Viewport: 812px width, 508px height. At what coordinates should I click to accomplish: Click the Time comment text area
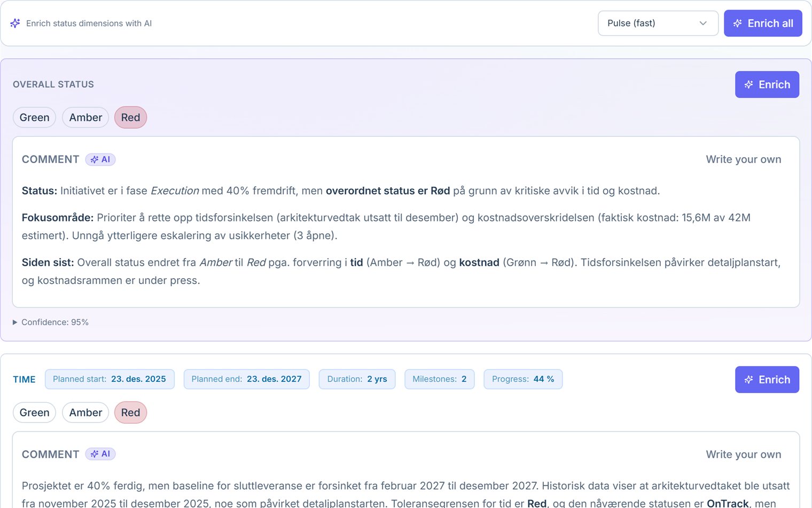point(406,494)
